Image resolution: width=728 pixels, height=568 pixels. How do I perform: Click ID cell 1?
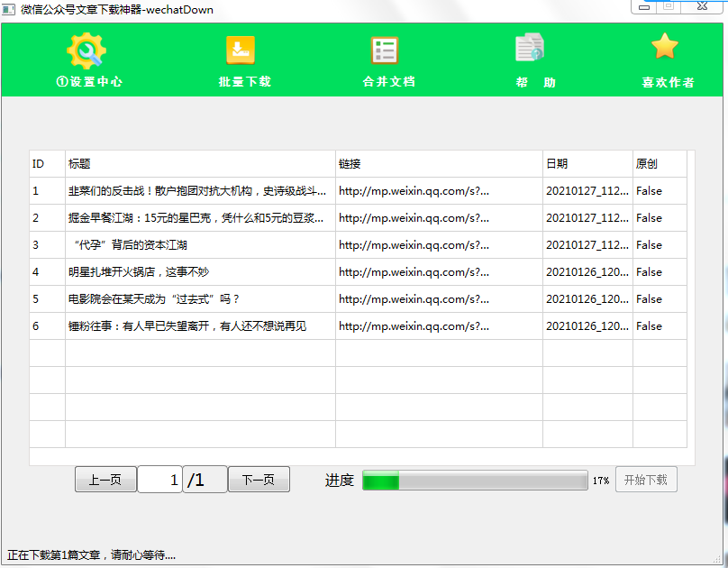[48, 191]
